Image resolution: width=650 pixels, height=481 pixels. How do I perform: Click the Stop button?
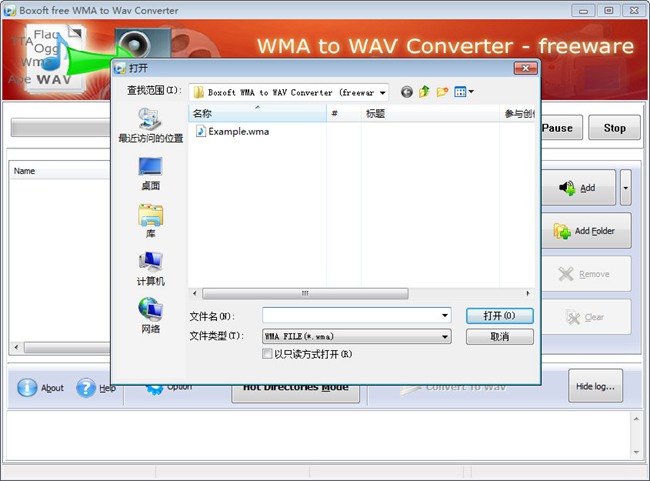click(614, 128)
